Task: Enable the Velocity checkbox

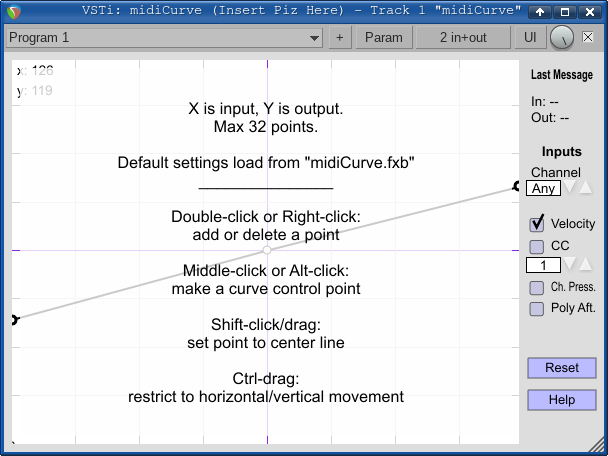Action: click(x=537, y=224)
